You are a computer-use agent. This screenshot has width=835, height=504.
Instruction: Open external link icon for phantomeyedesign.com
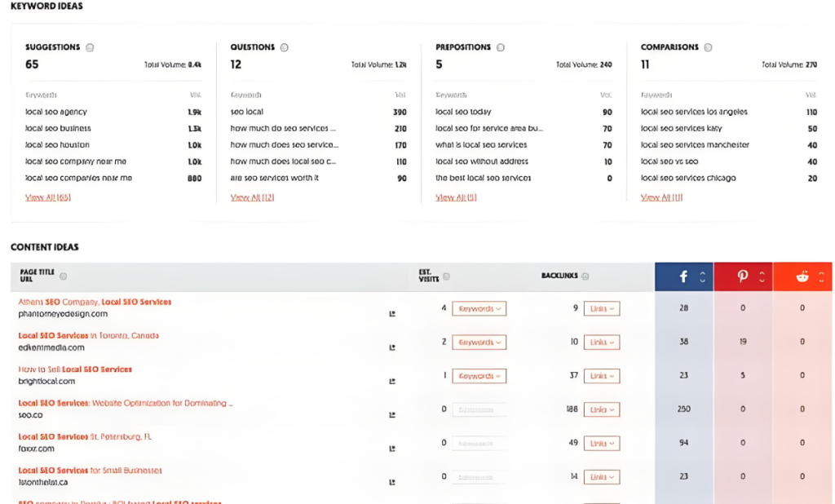click(392, 313)
